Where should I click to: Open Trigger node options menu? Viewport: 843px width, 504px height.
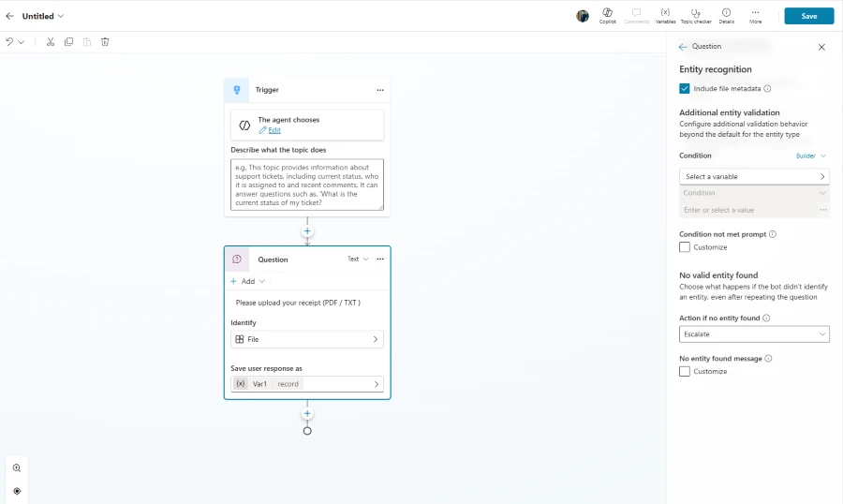coord(379,90)
